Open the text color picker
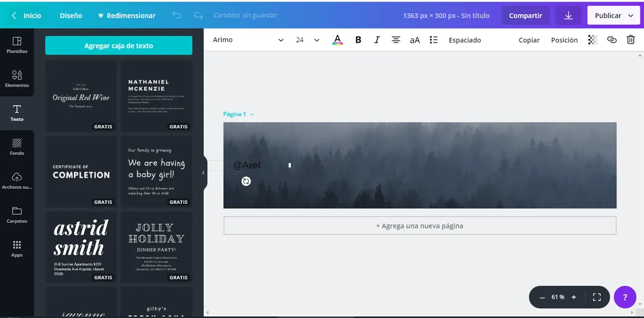Viewport: 644px width, 318px height. [338, 40]
